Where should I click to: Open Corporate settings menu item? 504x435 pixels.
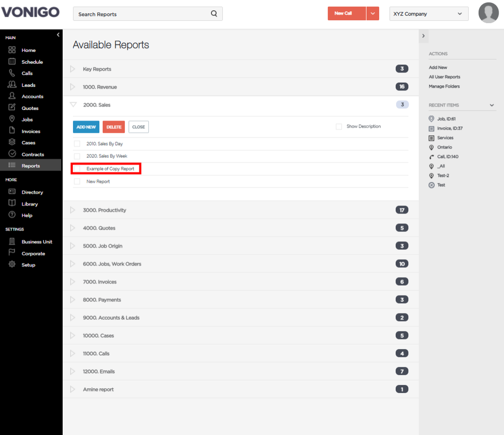pyautogui.click(x=33, y=253)
